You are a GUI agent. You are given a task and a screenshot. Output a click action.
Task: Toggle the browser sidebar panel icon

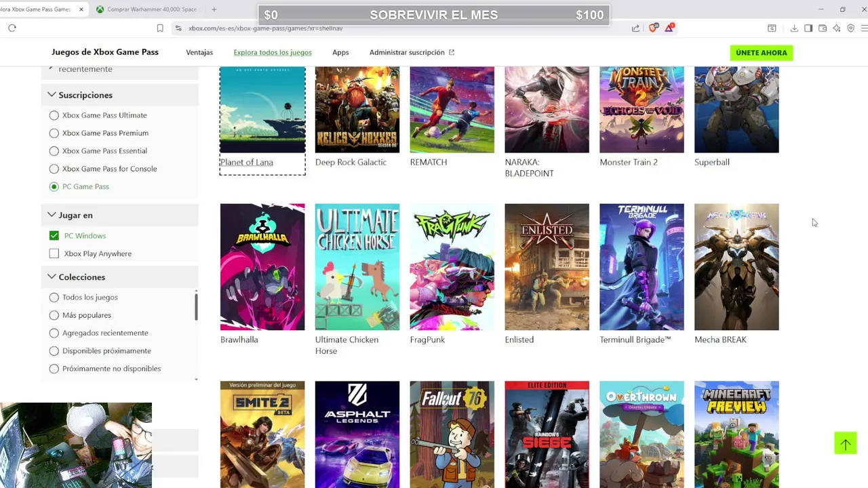click(x=808, y=28)
